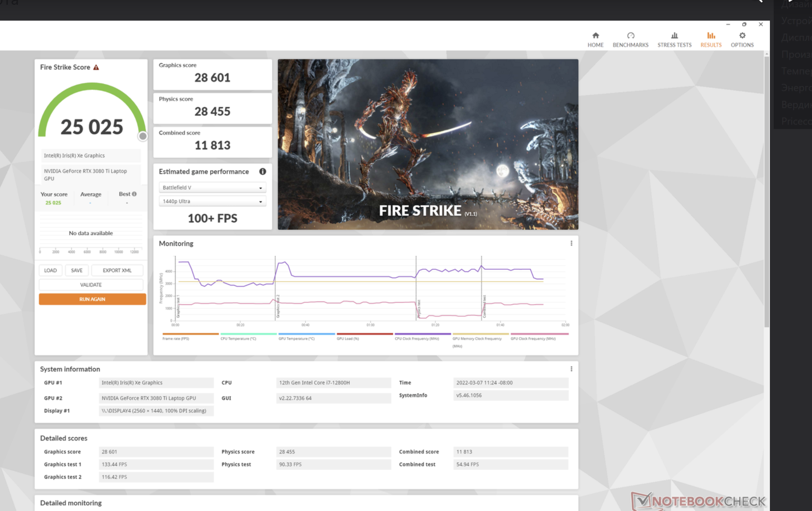Click the large 25 025 Fire Strike score
The image size is (812, 511).
tap(92, 127)
